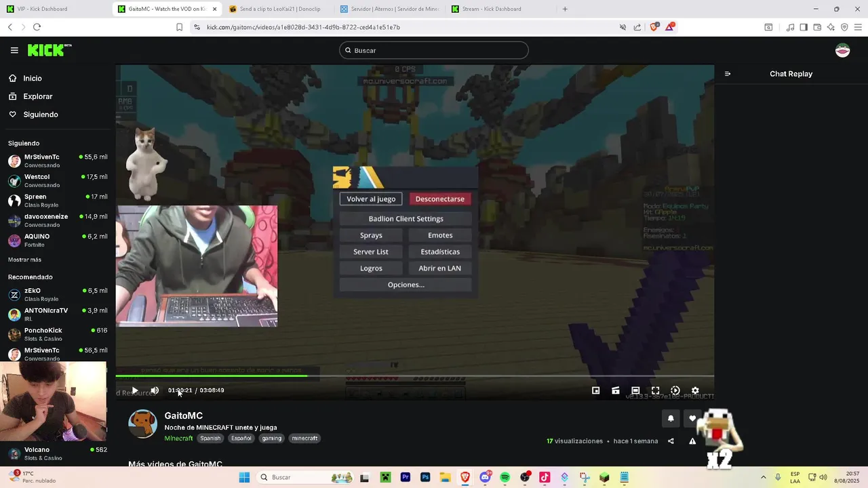Open Spreen channel

(x=57, y=200)
